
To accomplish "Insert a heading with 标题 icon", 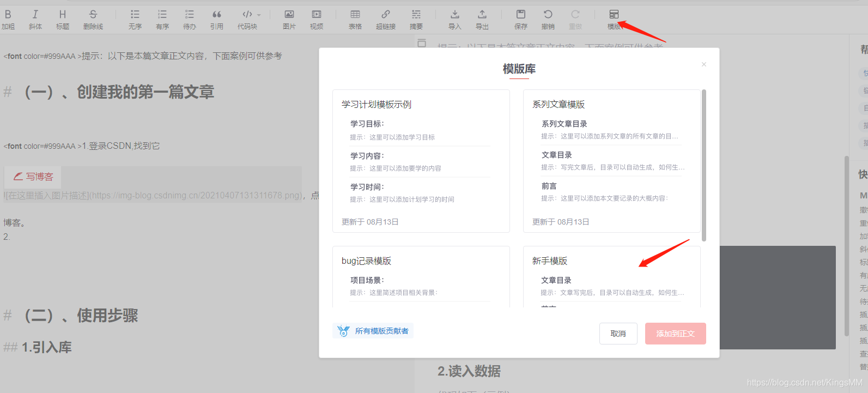I will coord(63,19).
